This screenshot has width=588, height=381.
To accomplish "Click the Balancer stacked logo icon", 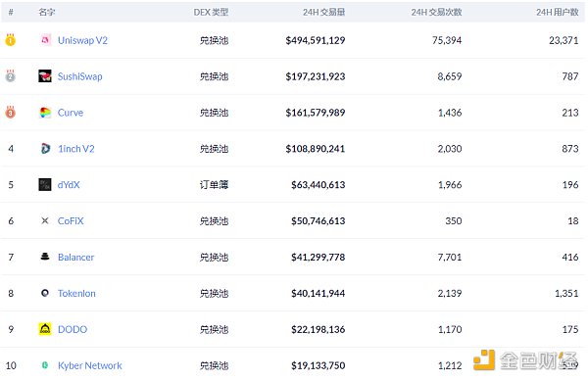I will (45, 257).
